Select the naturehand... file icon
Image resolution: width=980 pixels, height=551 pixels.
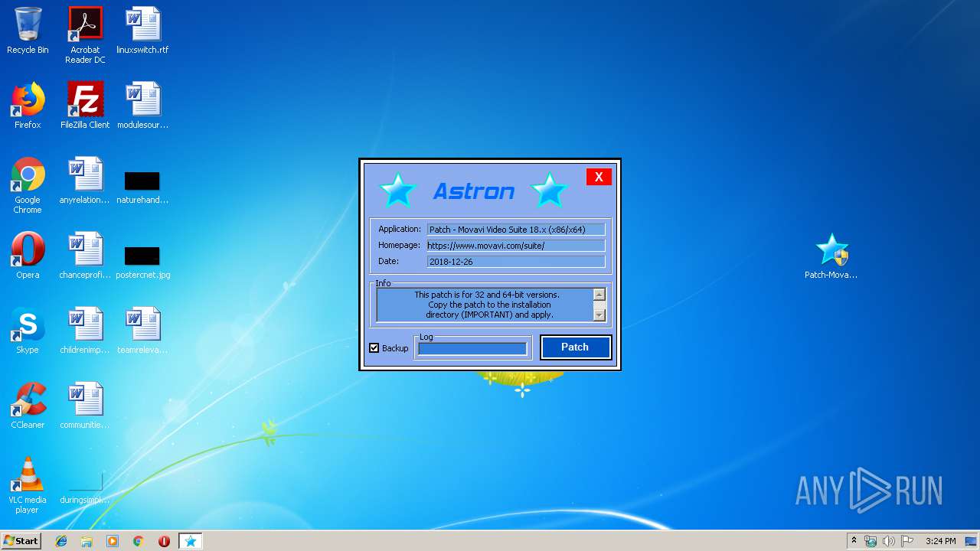click(142, 188)
